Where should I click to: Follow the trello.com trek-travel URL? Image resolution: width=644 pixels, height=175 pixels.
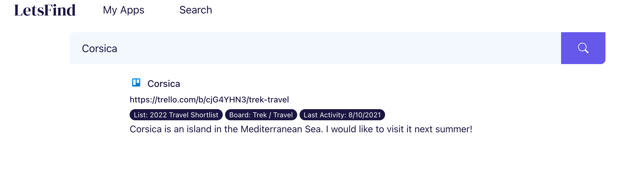tap(209, 100)
